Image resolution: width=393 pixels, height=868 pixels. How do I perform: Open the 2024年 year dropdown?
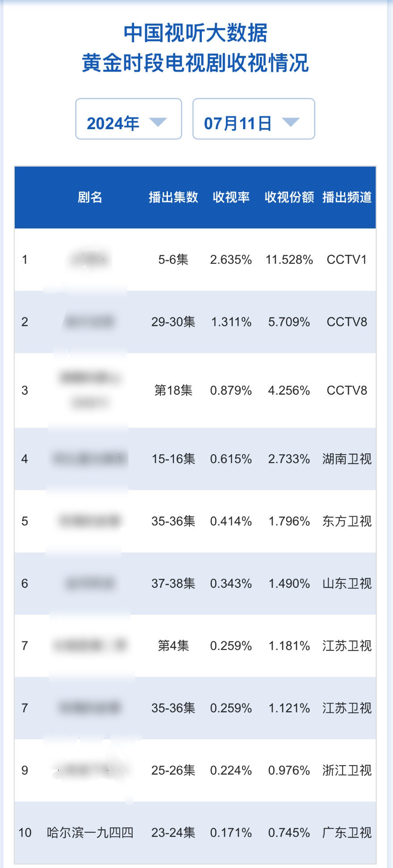coord(129,119)
